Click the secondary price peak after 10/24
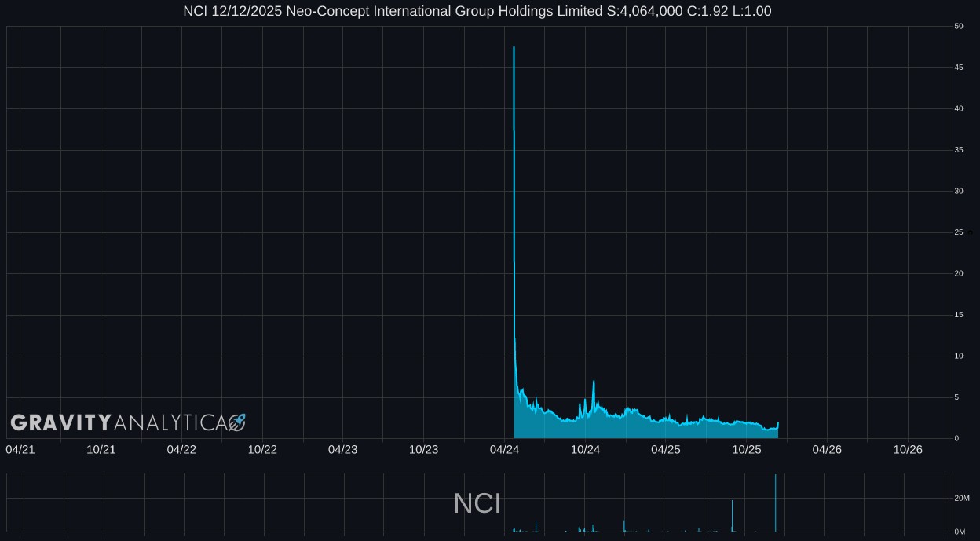Image resolution: width=980 pixels, height=541 pixels. (x=594, y=382)
